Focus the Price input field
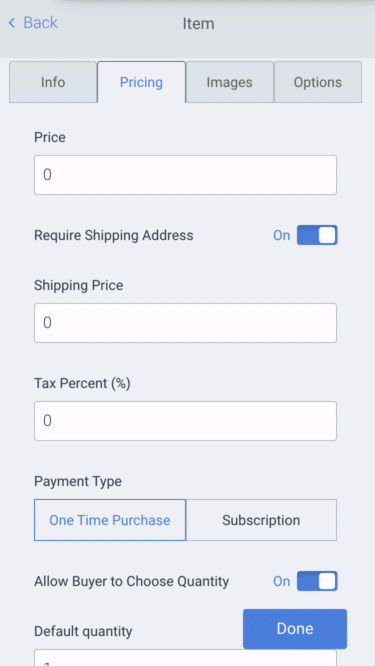375x666 pixels. (186, 175)
